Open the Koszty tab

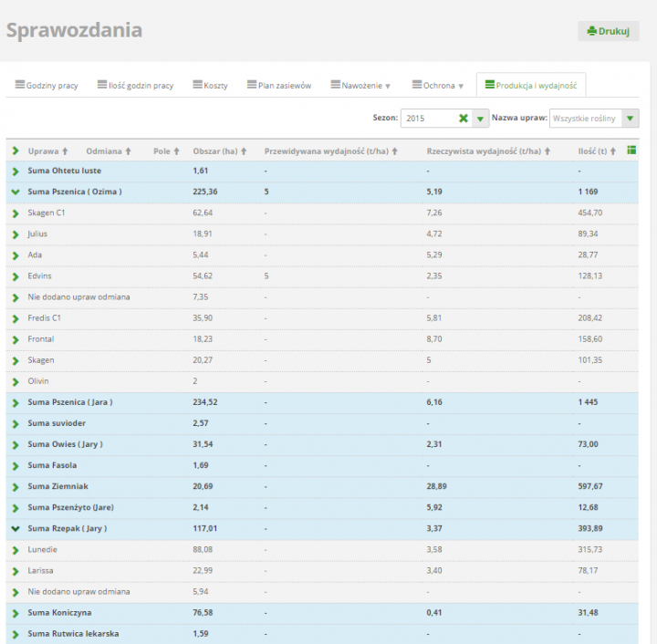[210, 86]
